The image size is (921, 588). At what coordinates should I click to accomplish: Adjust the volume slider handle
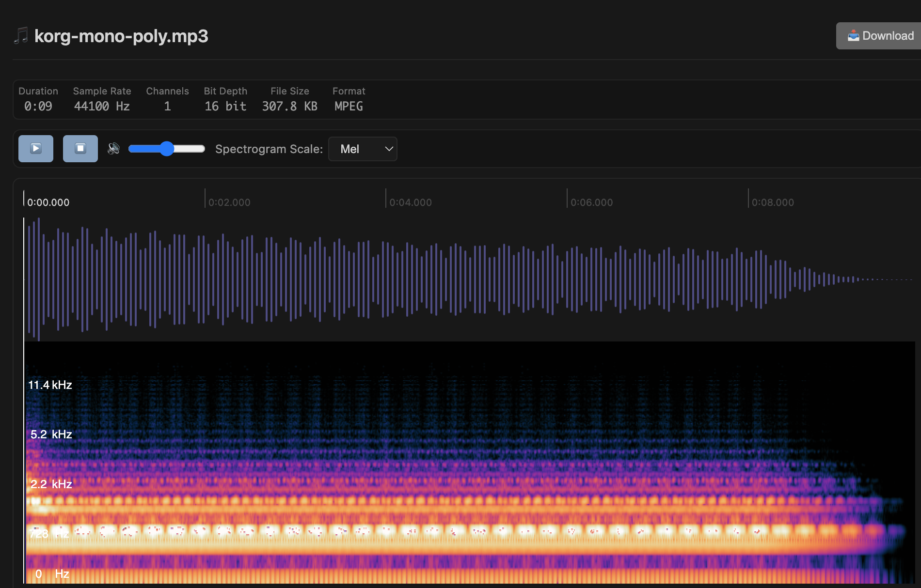click(167, 149)
